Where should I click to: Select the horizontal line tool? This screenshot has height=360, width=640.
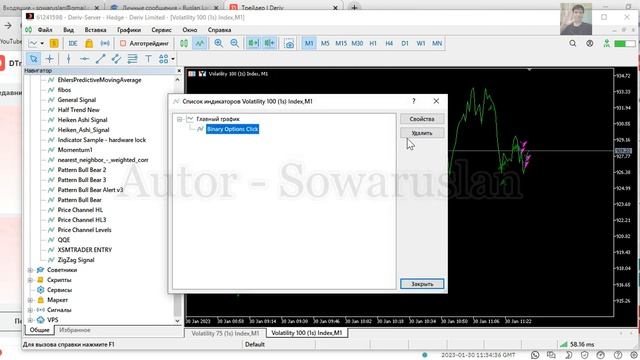pos(84,59)
